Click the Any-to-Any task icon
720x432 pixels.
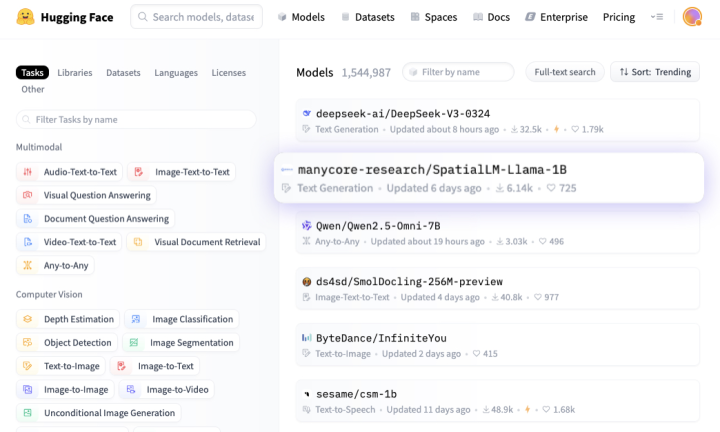tap(28, 265)
